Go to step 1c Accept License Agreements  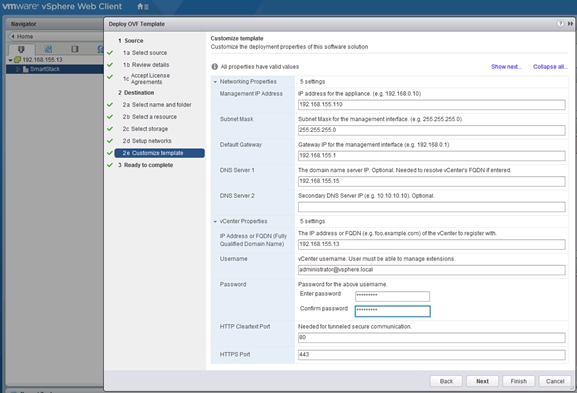(146, 78)
